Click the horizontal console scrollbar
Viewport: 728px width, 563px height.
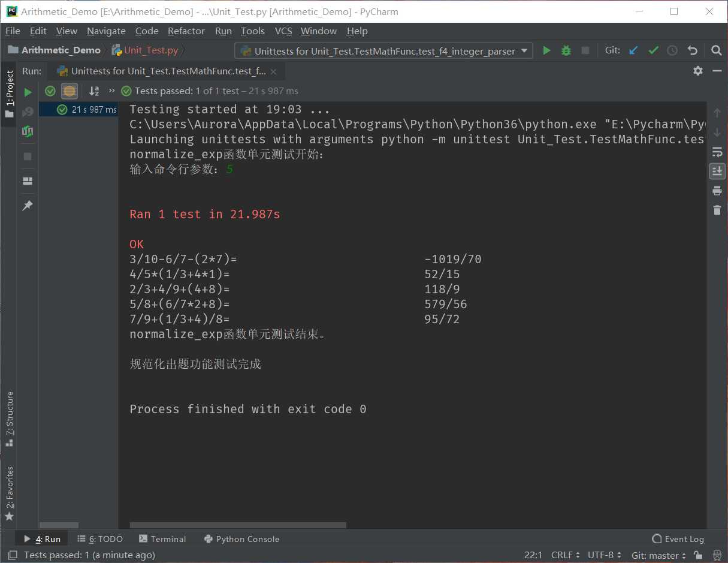[x=238, y=525]
